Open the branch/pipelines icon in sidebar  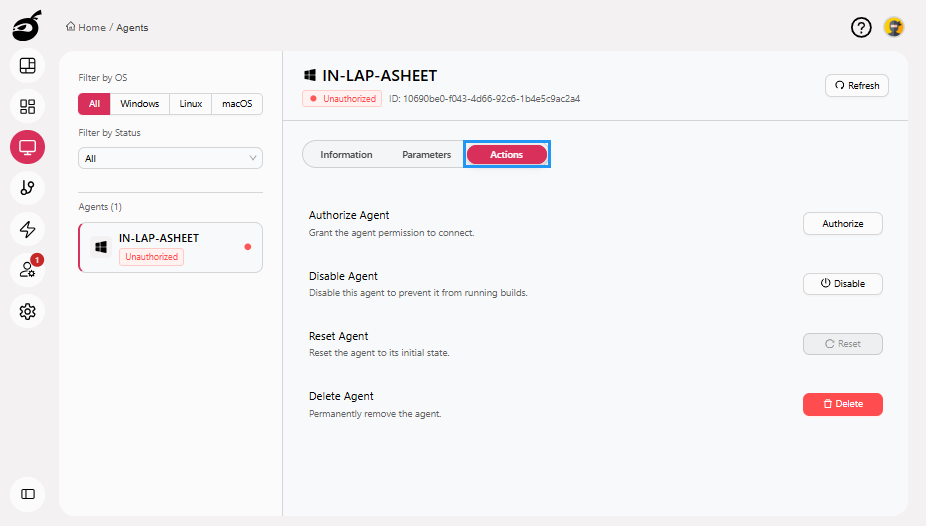[x=28, y=188]
